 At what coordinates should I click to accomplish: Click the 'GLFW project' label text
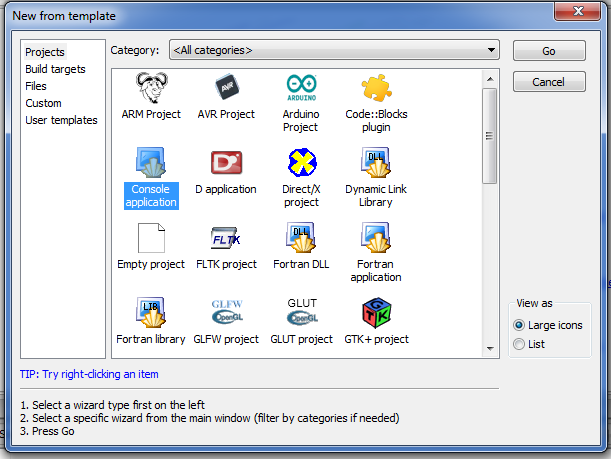(226, 339)
